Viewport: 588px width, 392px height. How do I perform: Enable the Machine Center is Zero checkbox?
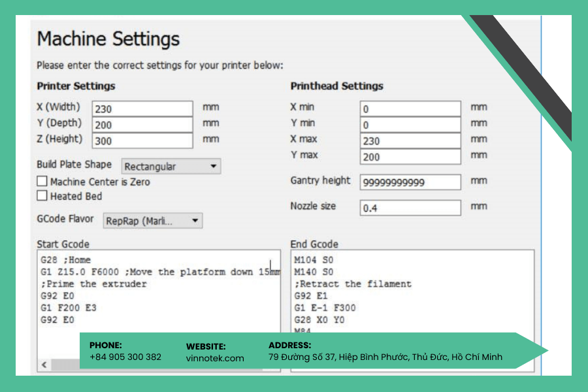pos(42,182)
